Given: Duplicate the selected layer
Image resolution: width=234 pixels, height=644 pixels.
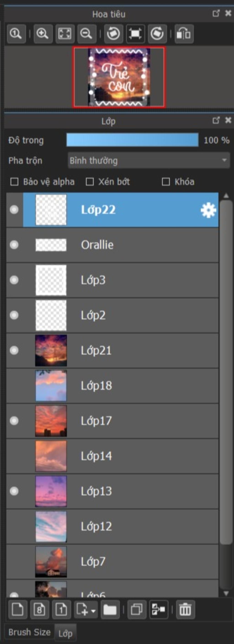Looking at the screenshot, I should pyautogui.click(x=137, y=610).
